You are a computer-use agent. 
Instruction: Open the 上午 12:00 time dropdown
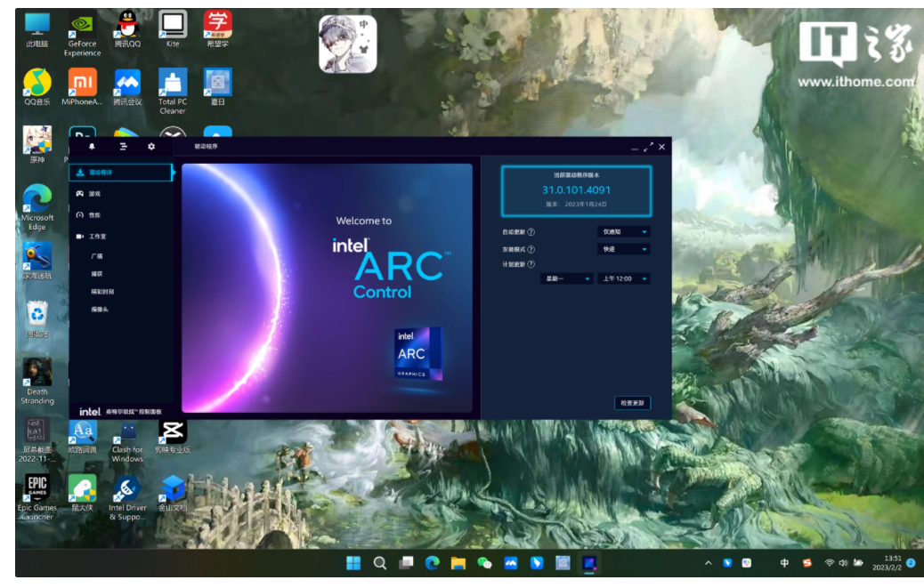click(624, 278)
